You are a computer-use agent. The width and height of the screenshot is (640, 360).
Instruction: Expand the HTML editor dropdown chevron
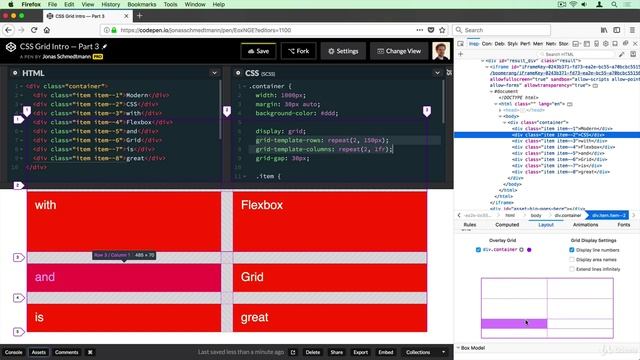214,73
